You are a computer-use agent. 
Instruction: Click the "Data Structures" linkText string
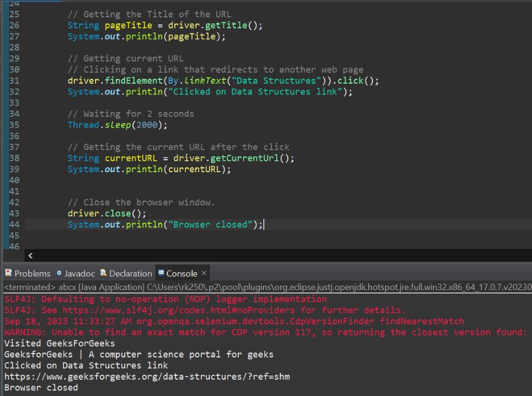coord(276,80)
